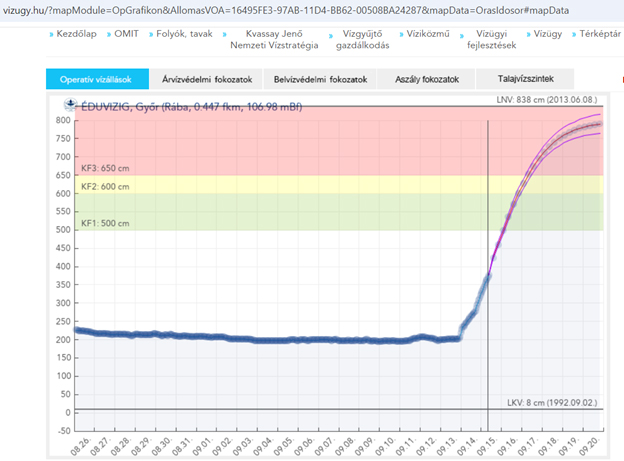Click the Vízügy navigation link
The image size is (624, 461).
click(548, 34)
